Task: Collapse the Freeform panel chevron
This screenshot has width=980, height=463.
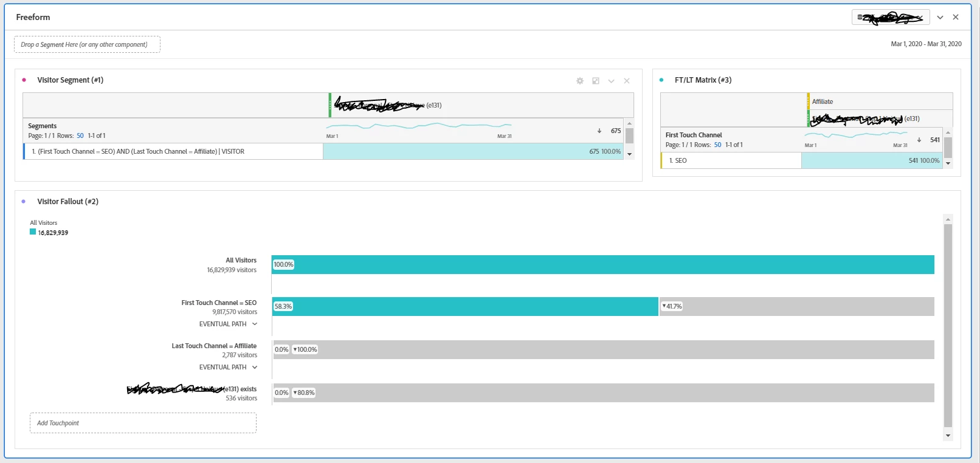Action: pyautogui.click(x=940, y=17)
